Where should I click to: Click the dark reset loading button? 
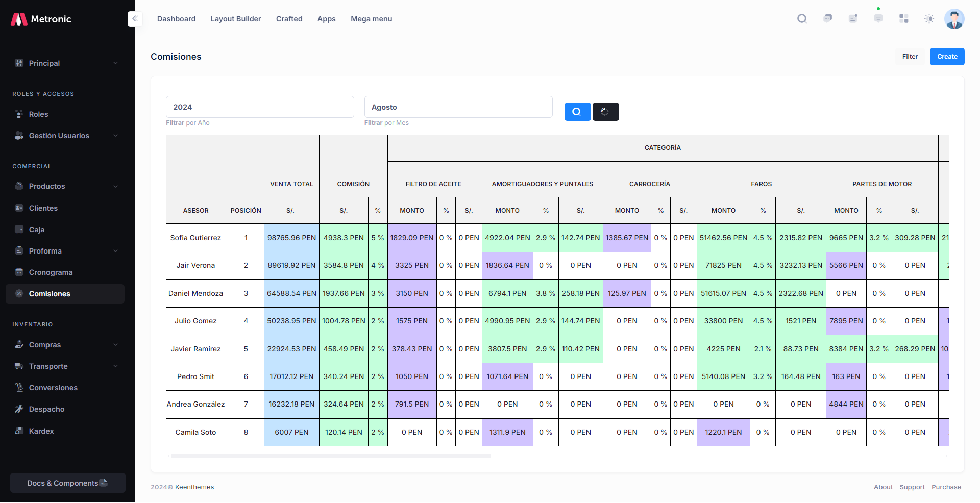tap(605, 112)
